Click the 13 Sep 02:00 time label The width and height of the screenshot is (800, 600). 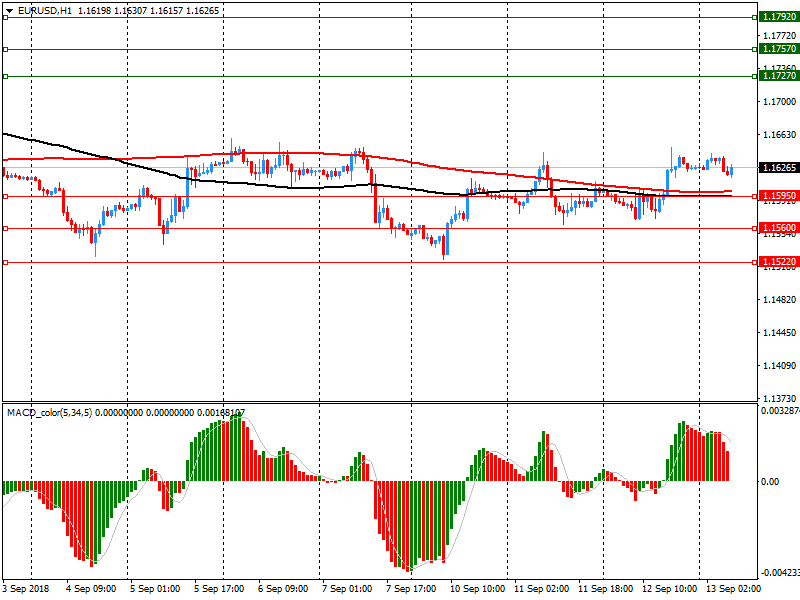(x=732, y=590)
